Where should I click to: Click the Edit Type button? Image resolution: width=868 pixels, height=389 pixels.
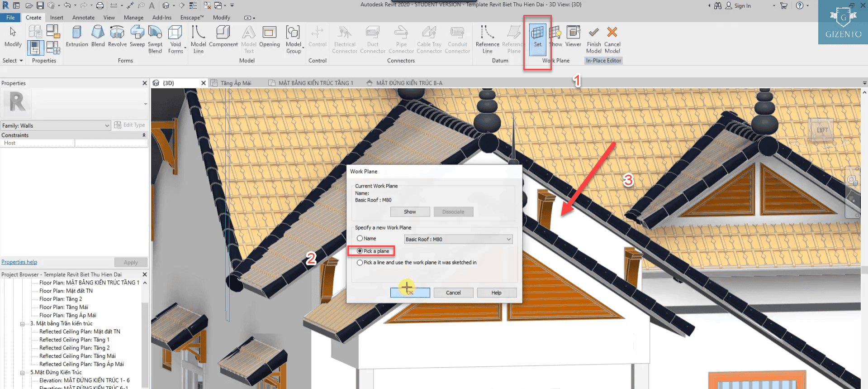click(x=130, y=125)
